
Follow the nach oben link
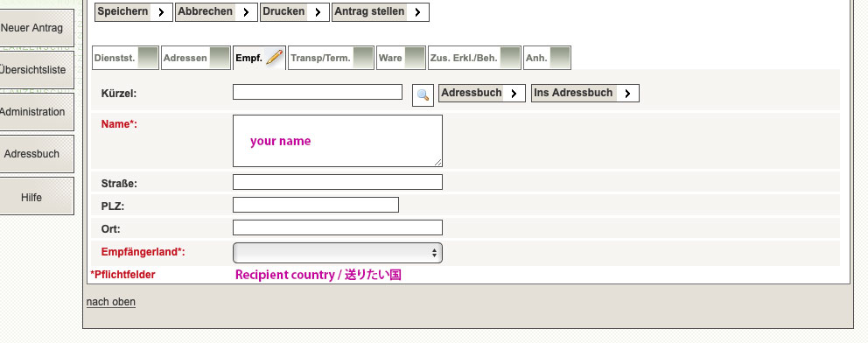coord(111,302)
